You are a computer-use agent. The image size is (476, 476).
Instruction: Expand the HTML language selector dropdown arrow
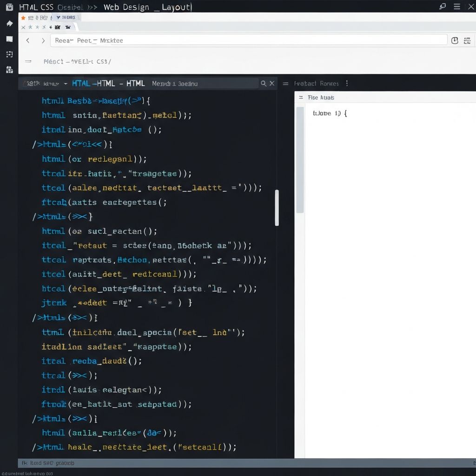tap(65, 83)
